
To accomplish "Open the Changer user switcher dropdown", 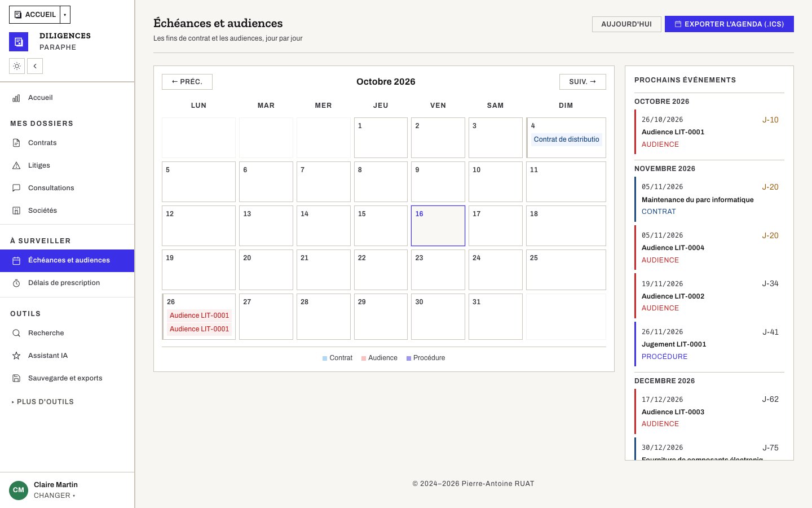I will coord(54,496).
